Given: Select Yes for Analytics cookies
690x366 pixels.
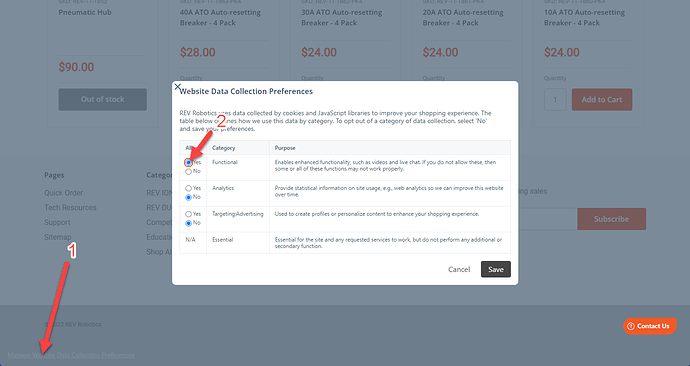Looking at the screenshot, I should (188, 188).
